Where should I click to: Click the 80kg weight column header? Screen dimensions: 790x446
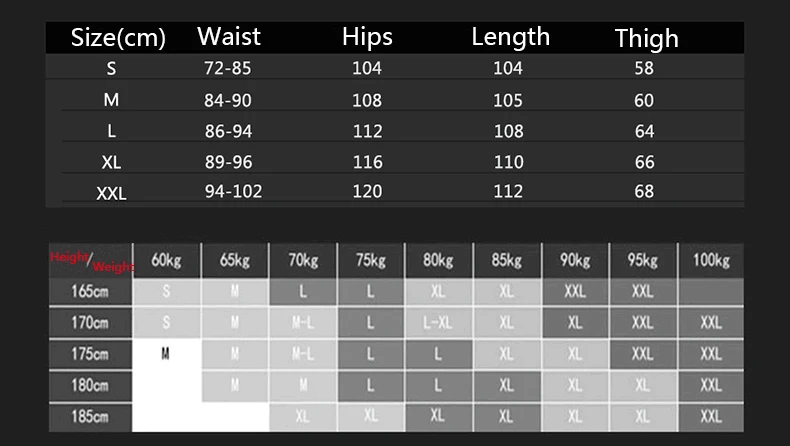(x=438, y=260)
